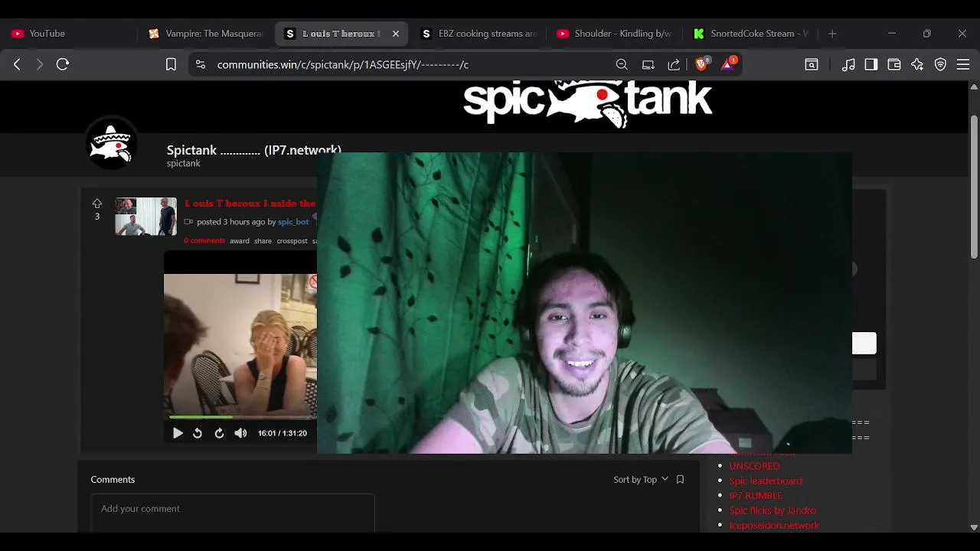Click the zoom magnifier in address bar

[x=622, y=64]
